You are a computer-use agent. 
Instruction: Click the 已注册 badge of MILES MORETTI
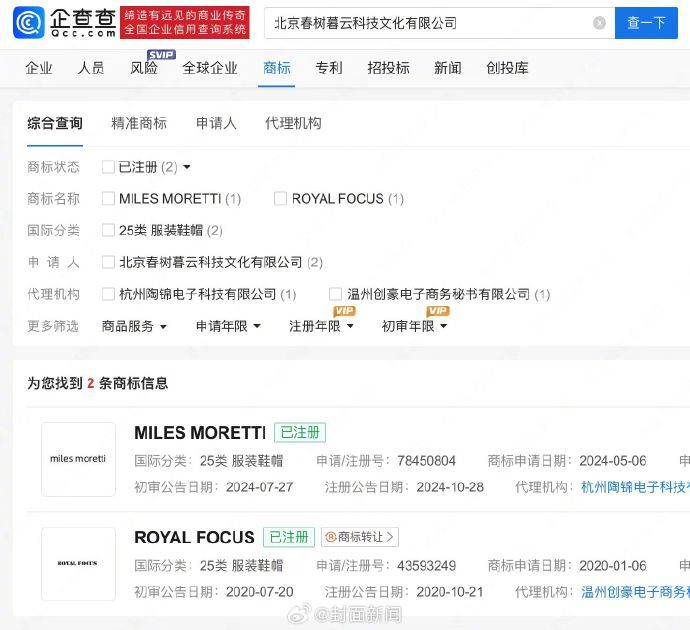[x=300, y=433]
